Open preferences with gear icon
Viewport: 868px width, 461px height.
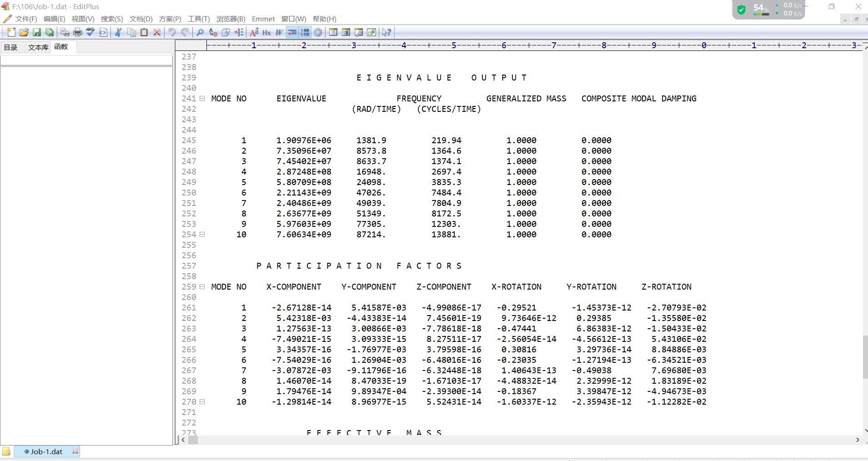(x=318, y=32)
